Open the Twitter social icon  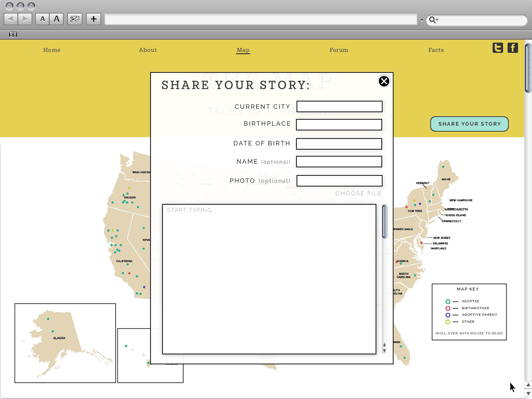pyautogui.click(x=498, y=48)
